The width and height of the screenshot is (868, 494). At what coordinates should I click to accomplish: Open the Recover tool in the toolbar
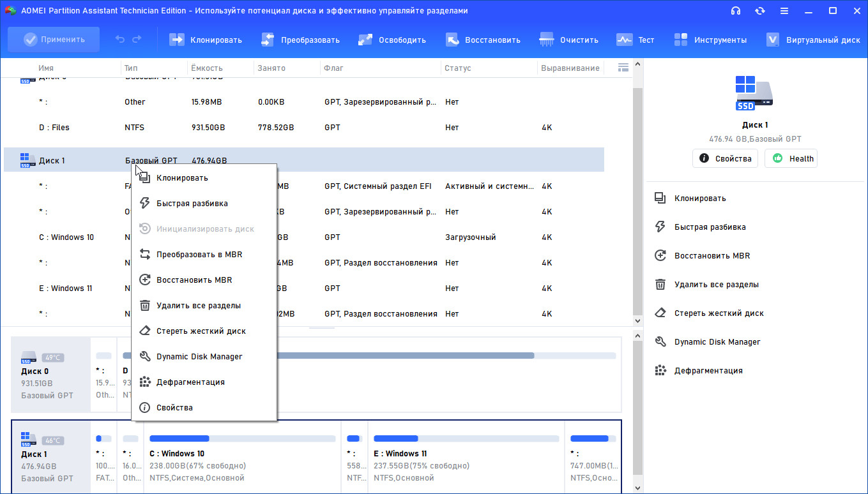pos(452,40)
